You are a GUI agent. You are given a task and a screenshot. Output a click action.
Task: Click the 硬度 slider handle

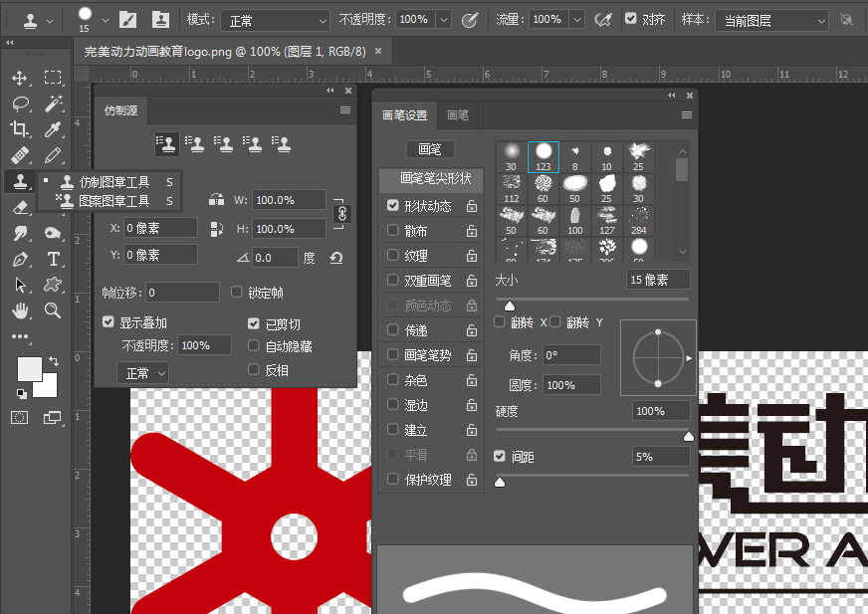point(688,436)
